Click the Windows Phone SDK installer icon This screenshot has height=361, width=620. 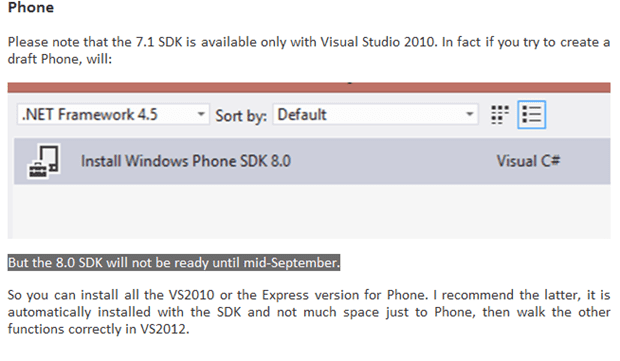click(44, 161)
